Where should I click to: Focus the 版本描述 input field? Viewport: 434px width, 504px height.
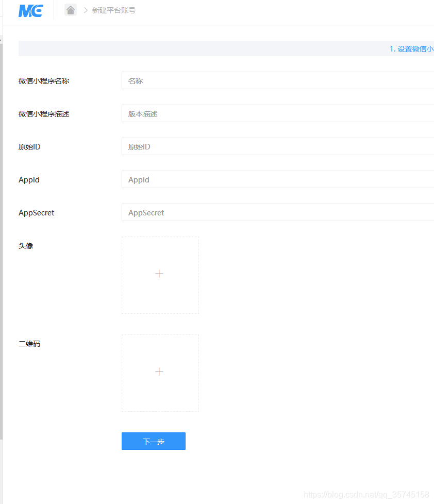pos(278,113)
